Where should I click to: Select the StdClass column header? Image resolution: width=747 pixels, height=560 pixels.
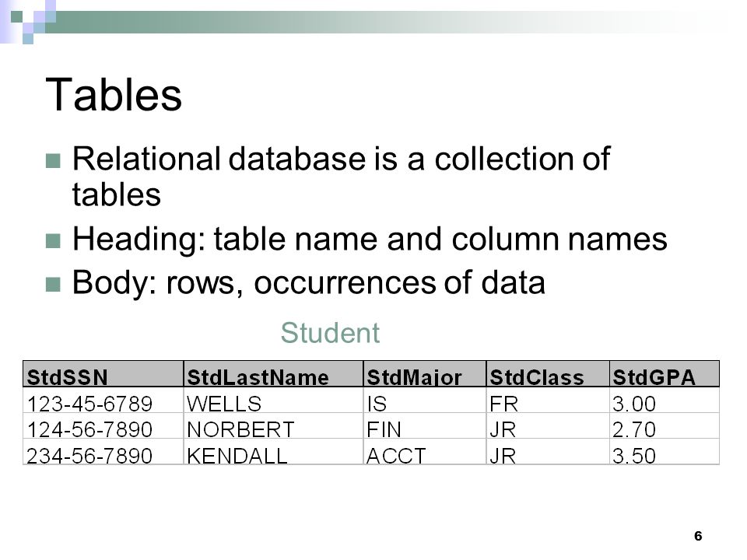click(x=548, y=374)
